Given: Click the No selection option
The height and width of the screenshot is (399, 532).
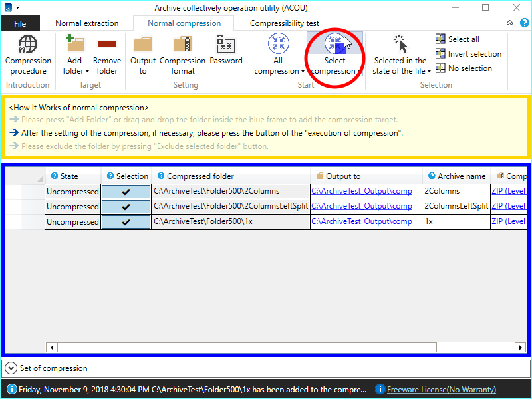Looking at the screenshot, I should [469, 68].
